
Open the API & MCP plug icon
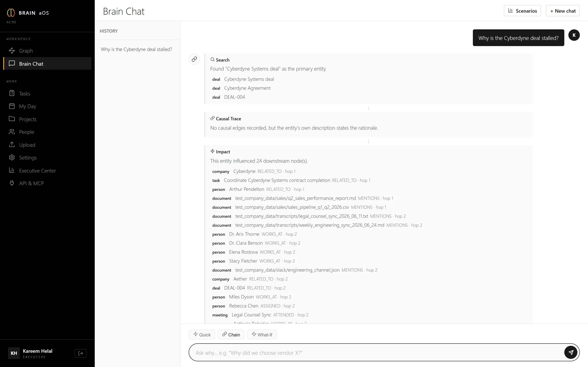pos(12,183)
